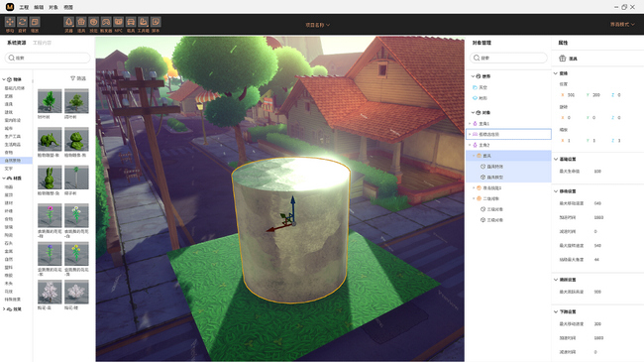Click the vehicle car toolbar icon
This screenshot has height=362, width=644.
(131, 22)
